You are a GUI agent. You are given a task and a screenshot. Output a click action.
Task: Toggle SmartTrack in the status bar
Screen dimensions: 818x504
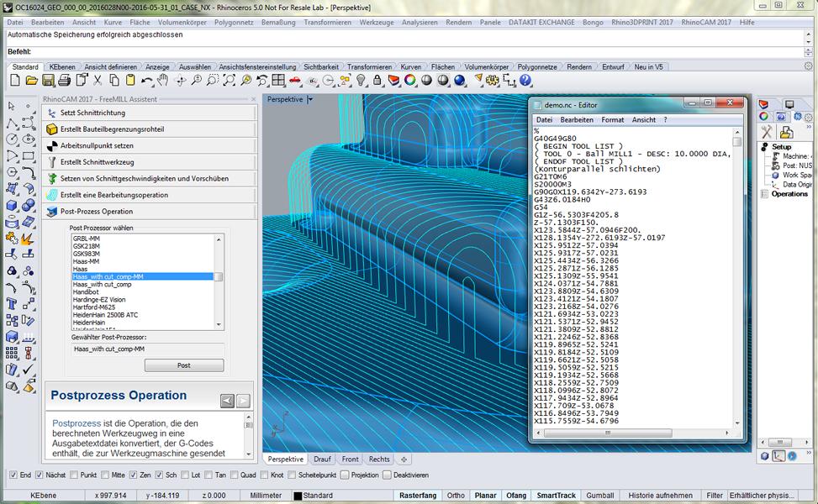(556, 495)
